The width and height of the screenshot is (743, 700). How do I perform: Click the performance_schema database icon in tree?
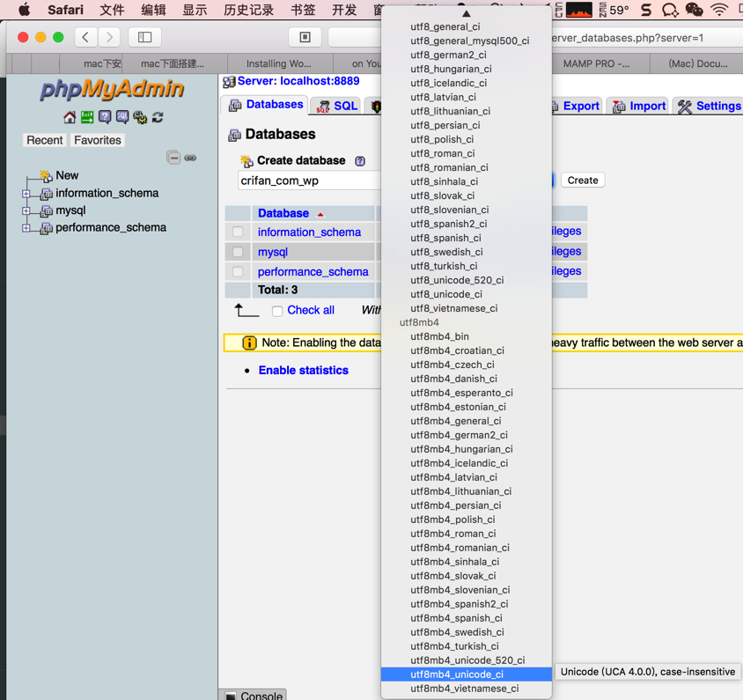[x=47, y=228]
